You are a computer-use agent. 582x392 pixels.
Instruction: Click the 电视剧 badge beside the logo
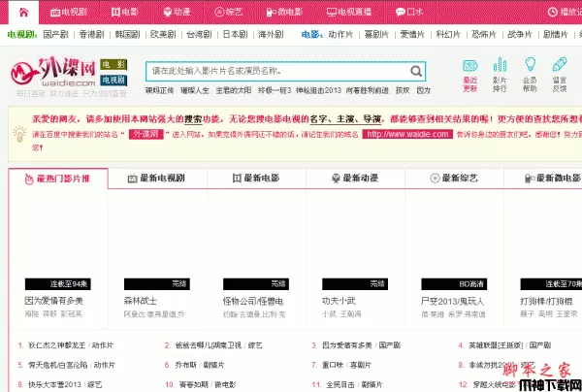coord(113,81)
